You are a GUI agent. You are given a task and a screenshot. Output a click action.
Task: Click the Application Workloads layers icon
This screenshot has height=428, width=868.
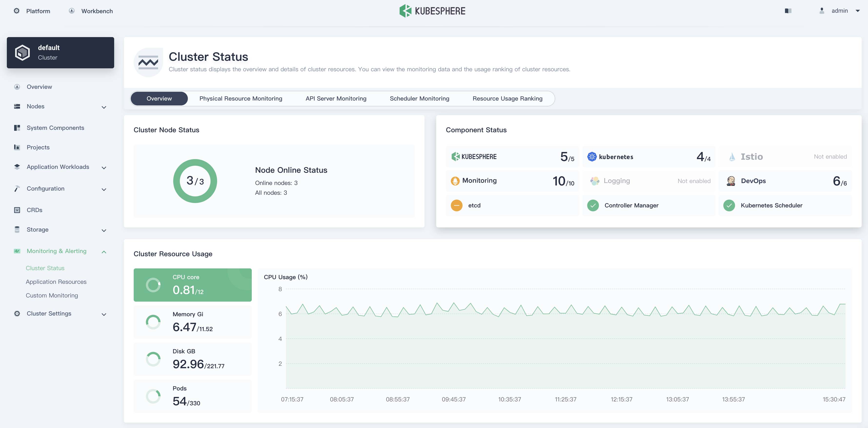coord(17,167)
